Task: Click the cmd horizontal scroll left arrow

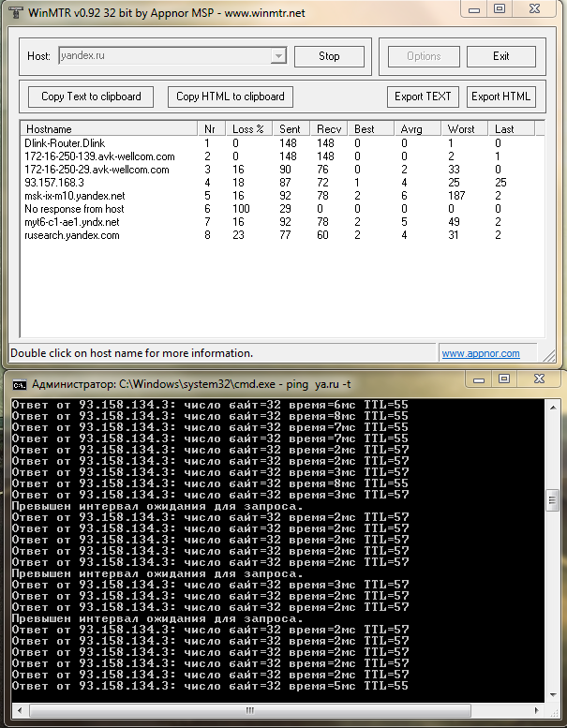Action: [20, 710]
